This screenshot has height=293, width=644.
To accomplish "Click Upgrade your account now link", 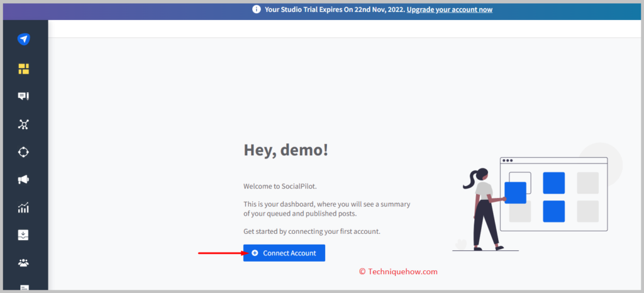I will point(449,9).
